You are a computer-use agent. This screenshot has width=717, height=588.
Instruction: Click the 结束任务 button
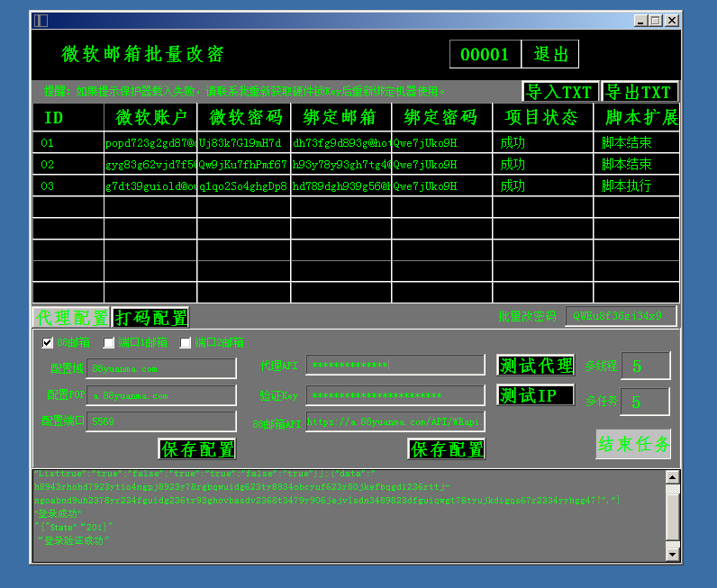633,444
